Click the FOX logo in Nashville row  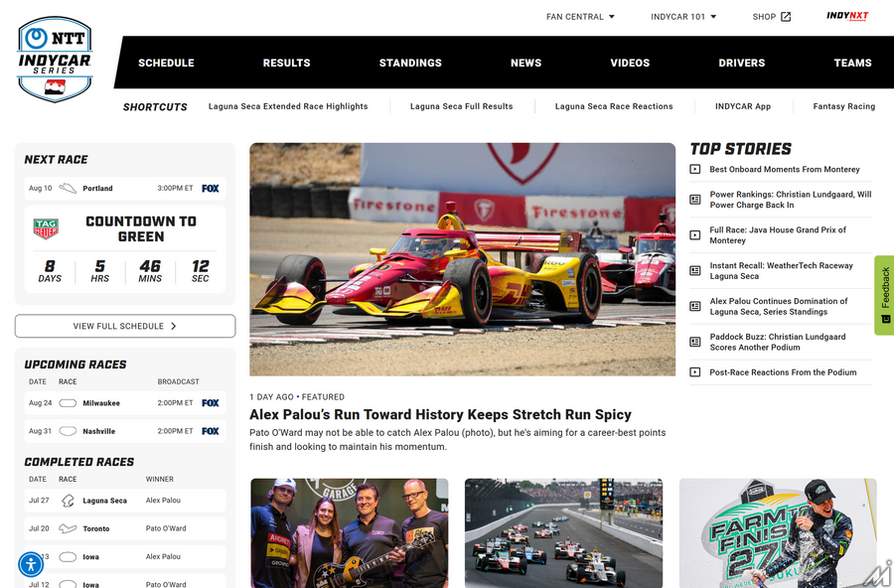(x=211, y=431)
